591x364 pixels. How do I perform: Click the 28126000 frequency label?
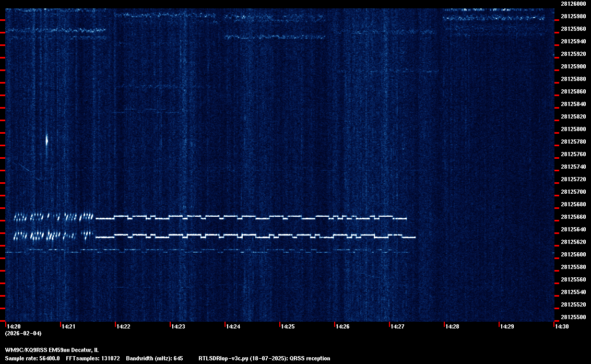click(573, 4)
